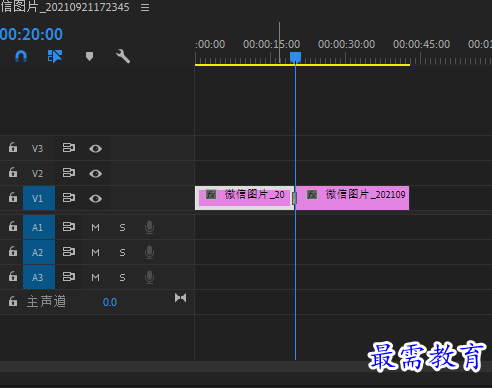The width and height of the screenshot is (492, 388).
Task: Click the 主声道 master track label
Action: [x=46, y=302]
